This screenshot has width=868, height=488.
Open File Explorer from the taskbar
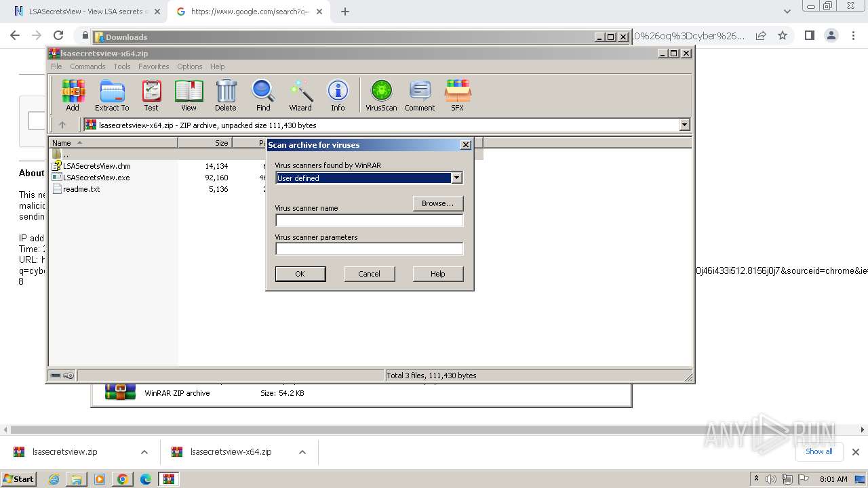pyautogui.click(x=77, y=479)
